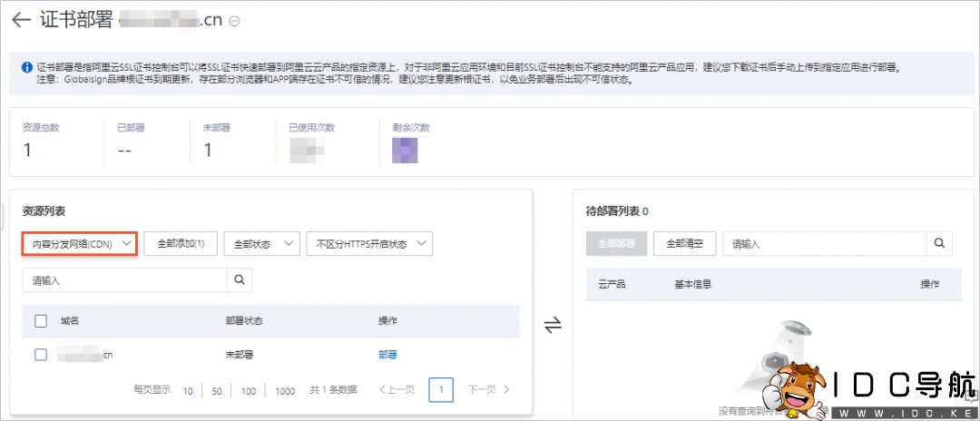Focus the pending list 请输入 search field
Viewport: 980px width, 421px height.
824,243
